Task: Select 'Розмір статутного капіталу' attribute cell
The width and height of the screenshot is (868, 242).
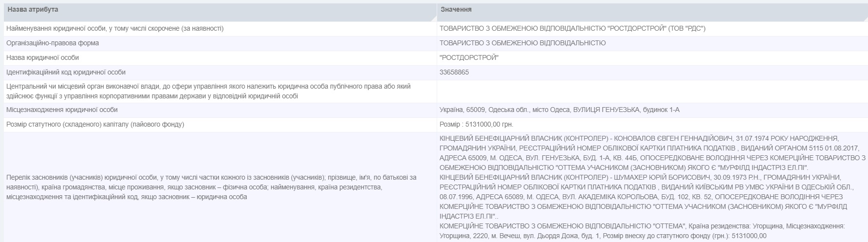Action: pos(220,125)
